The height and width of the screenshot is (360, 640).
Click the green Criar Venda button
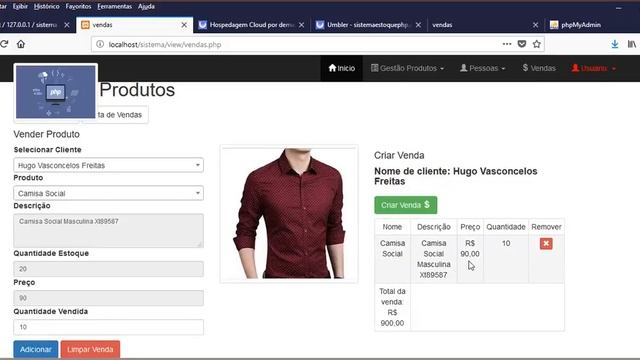[406, 205]
